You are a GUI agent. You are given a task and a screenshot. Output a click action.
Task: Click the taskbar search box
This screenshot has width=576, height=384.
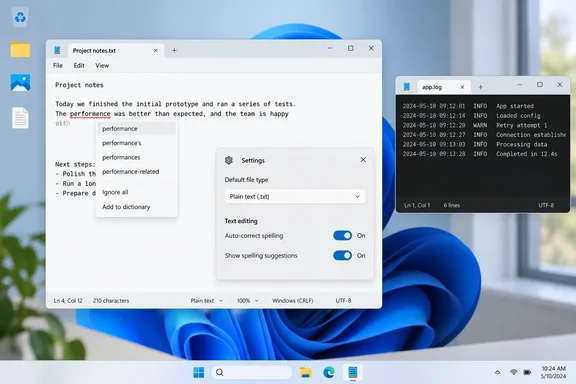click(x=252, y=372)
